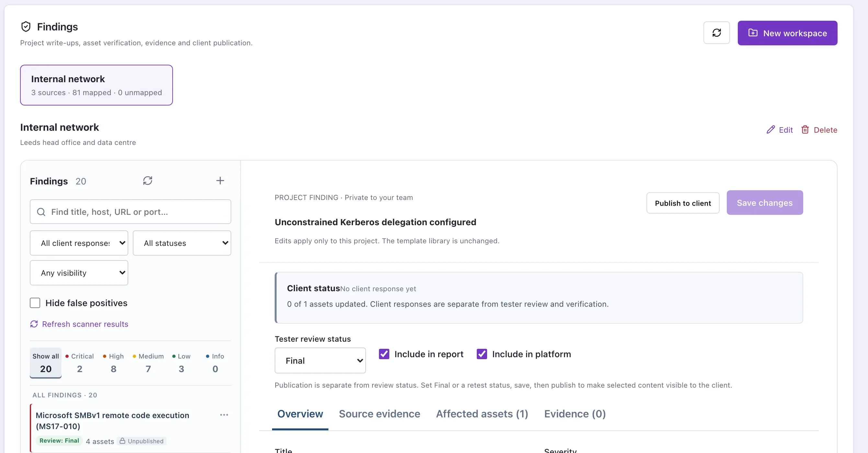Open the Tester review status dropdown
The height and width of the screenshot is (453, 868).
pos(320,360)
